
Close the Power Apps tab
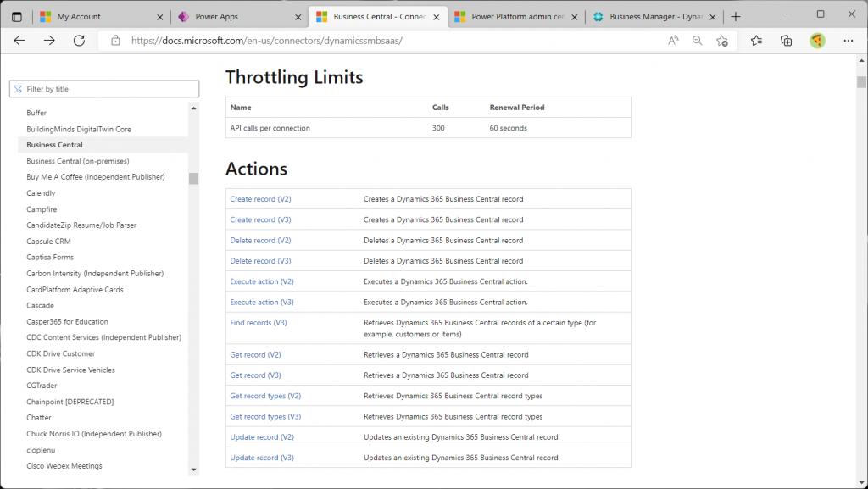(298, 17)
